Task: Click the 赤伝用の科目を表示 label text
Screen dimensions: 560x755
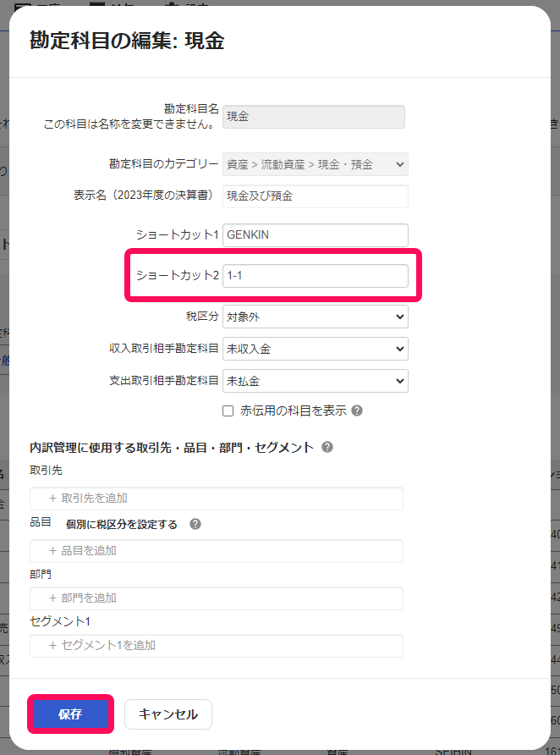Action: [294, 411]
